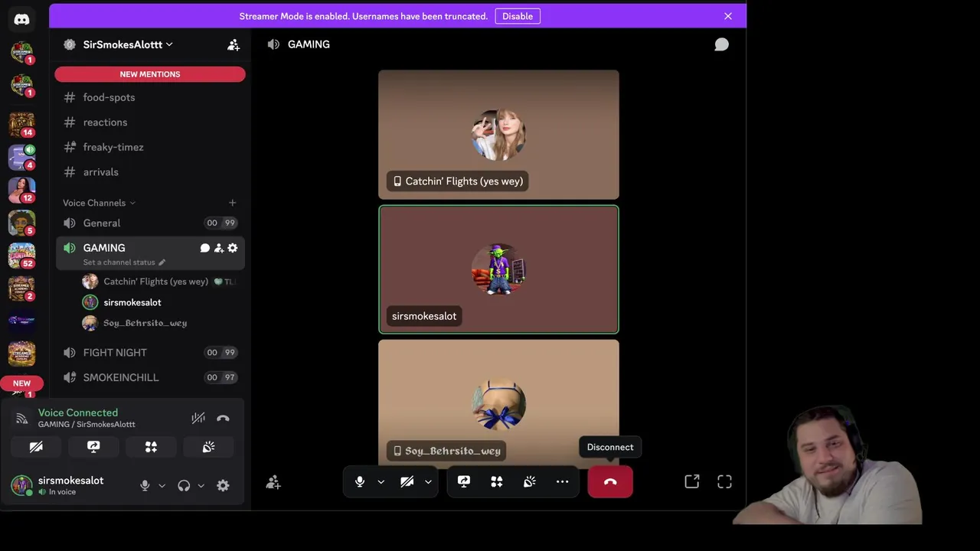
Task: Focus Catchin' Flights video tile
Action: 498,135
